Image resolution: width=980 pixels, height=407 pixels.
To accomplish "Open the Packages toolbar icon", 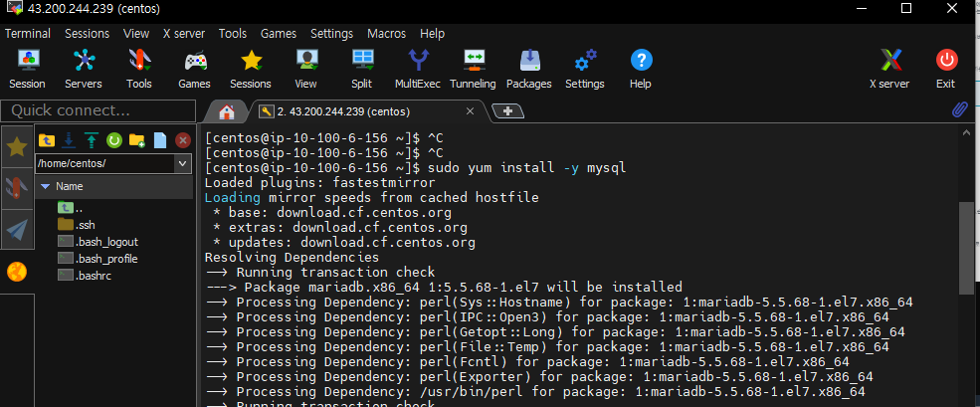I will (528, 69).
